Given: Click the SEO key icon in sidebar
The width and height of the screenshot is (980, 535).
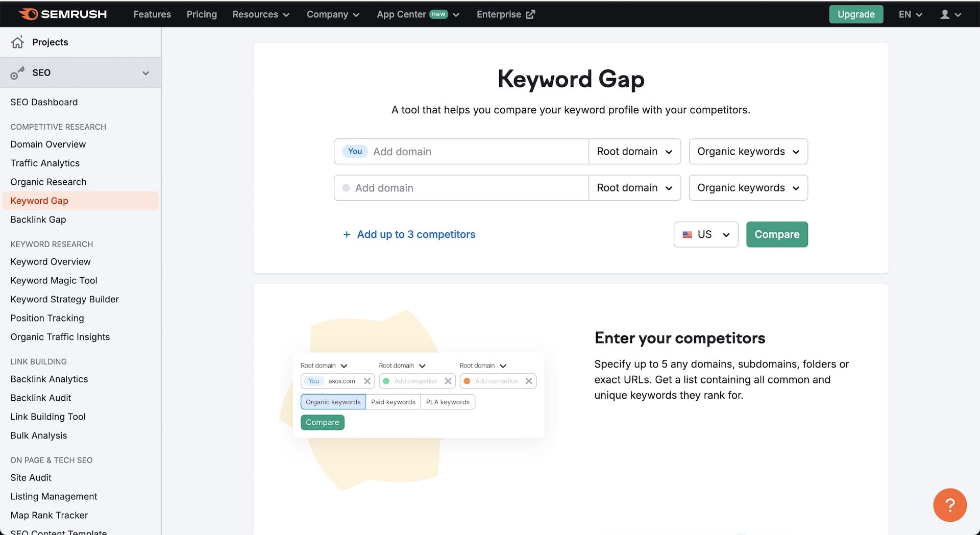Looking at the screenshot, I should [x=17, y=73].
